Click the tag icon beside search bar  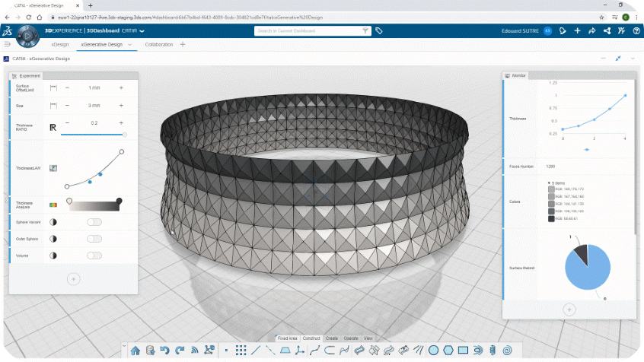tap(379, 31)
